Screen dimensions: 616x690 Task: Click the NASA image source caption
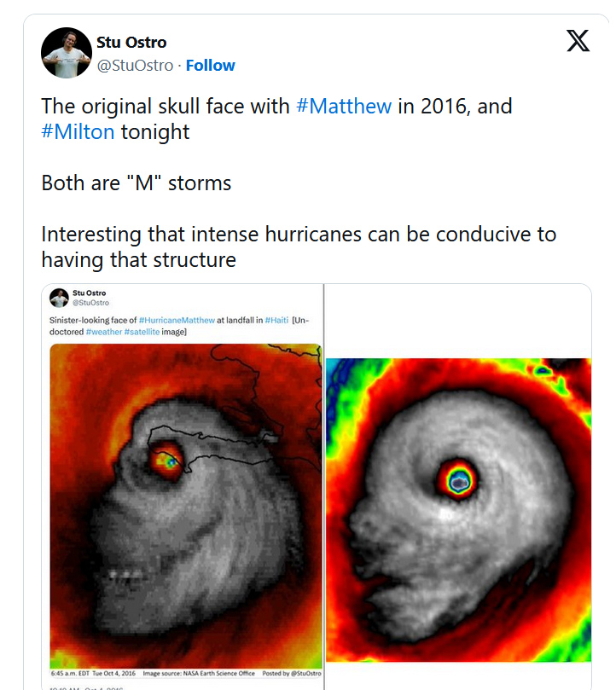[x=199, y=673]
